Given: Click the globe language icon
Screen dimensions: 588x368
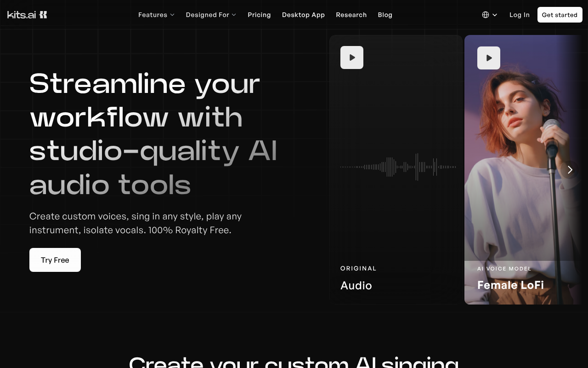Looking at the screenshot, I should [x=486, y=15].
